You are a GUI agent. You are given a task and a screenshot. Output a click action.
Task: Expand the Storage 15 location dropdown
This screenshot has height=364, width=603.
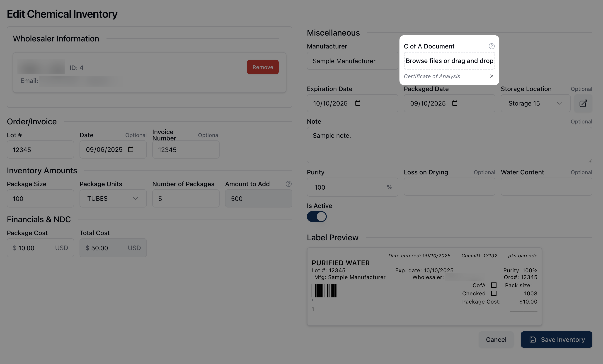[x=535, y=103]
